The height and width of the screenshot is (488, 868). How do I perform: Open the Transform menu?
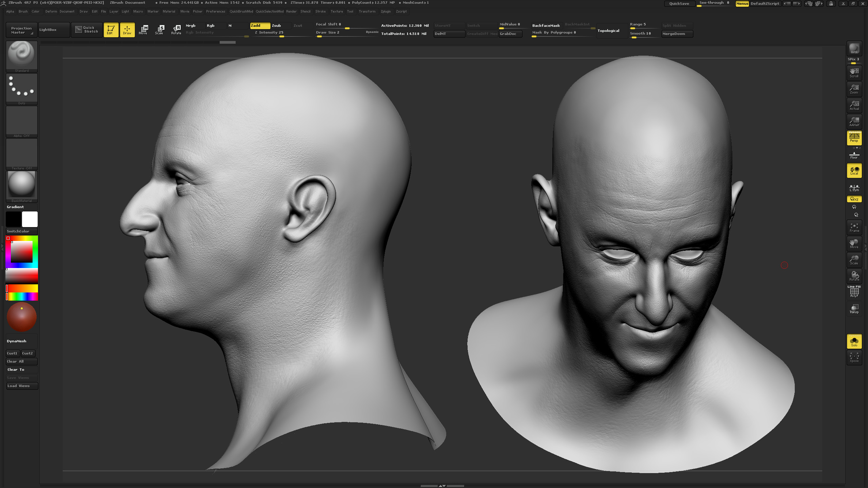367,12
